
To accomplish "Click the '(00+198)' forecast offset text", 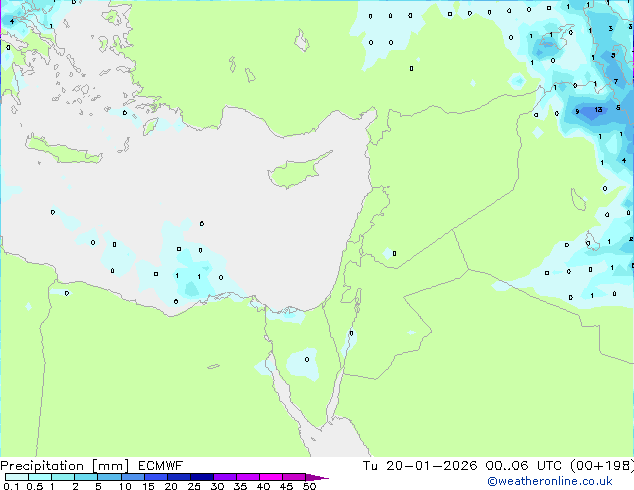I will pyautogui.click(x=602, y=466).
